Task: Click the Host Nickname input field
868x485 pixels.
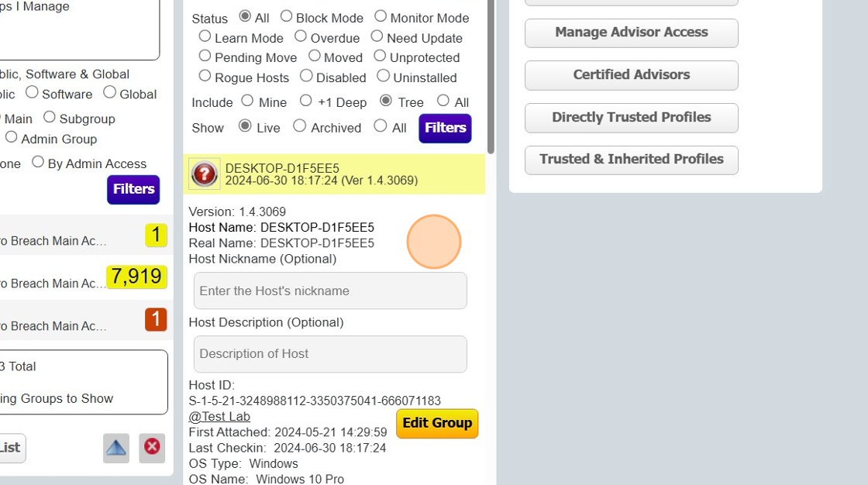Action: click(330, 291)
